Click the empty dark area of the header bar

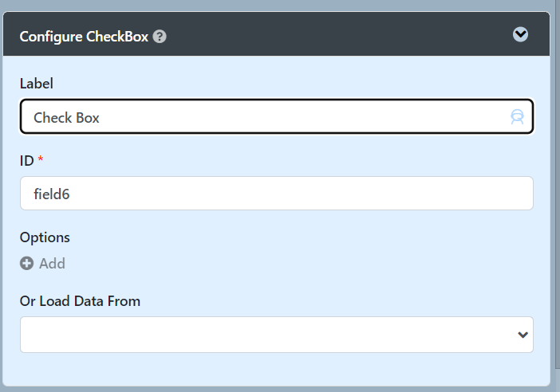(339, 34)
